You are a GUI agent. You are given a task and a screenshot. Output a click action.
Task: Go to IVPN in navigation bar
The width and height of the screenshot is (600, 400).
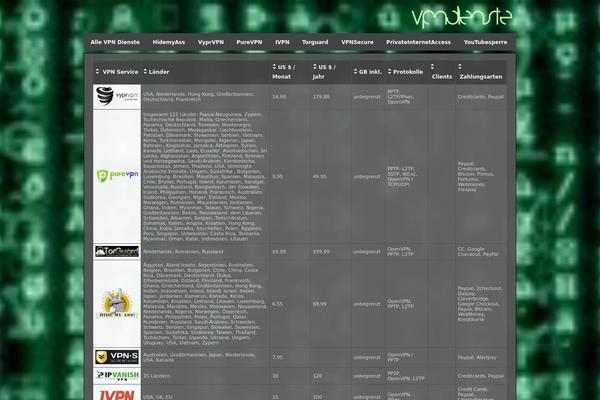tap(282, 42)
